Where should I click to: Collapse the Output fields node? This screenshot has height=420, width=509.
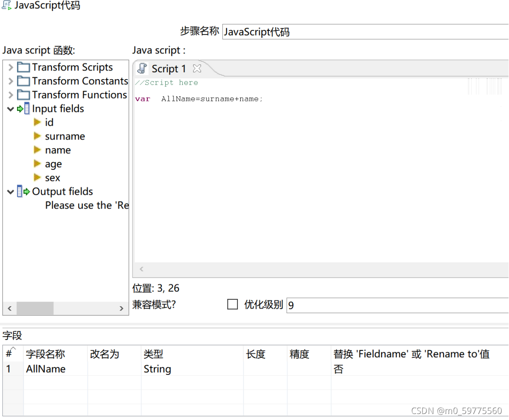click(11, 192)
